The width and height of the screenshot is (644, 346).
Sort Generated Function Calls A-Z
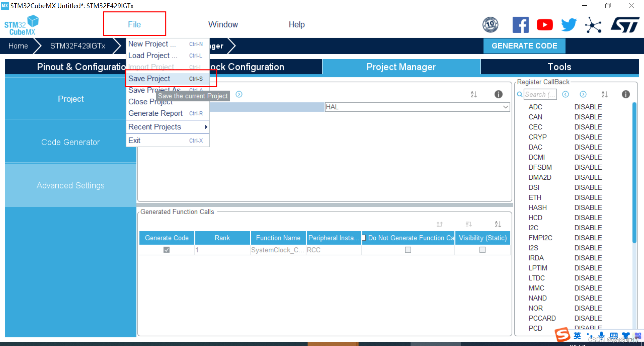498,224
